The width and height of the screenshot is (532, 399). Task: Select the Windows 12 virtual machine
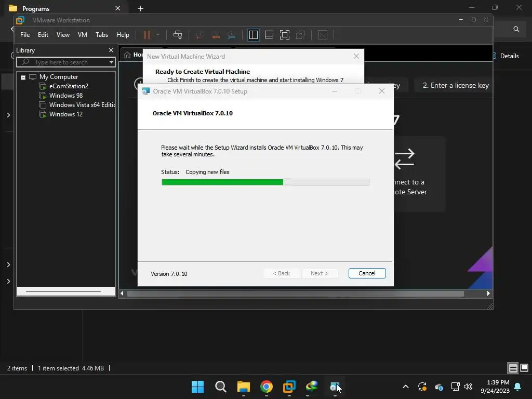point(66,114)
